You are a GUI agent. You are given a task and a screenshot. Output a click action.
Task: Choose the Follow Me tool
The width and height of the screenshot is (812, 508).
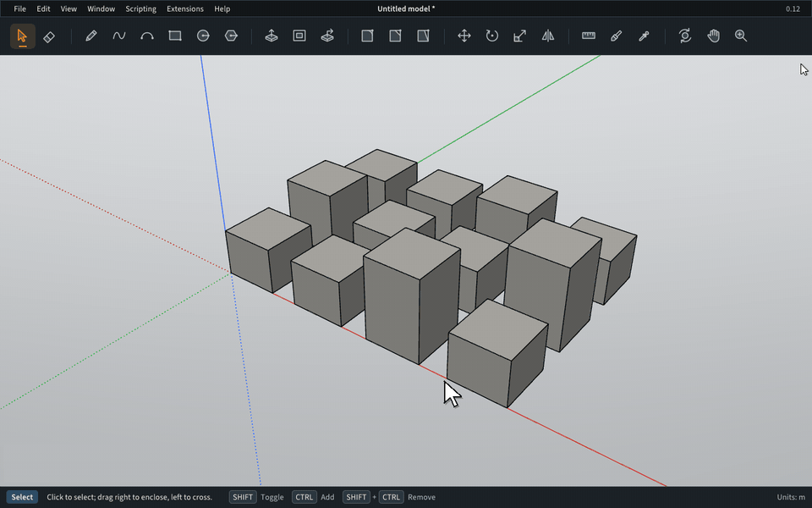pos(327,36)
